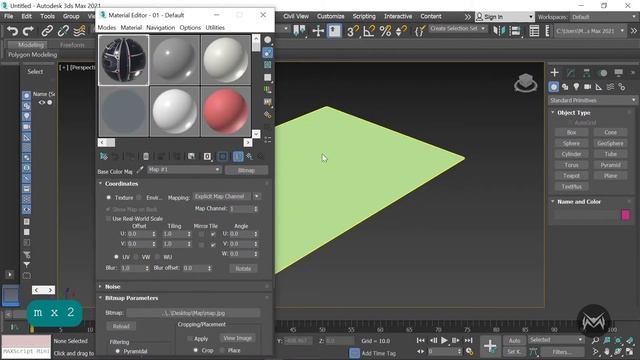Click the View Image button
This screenshot has width=640, height=360.
[238, 338]
